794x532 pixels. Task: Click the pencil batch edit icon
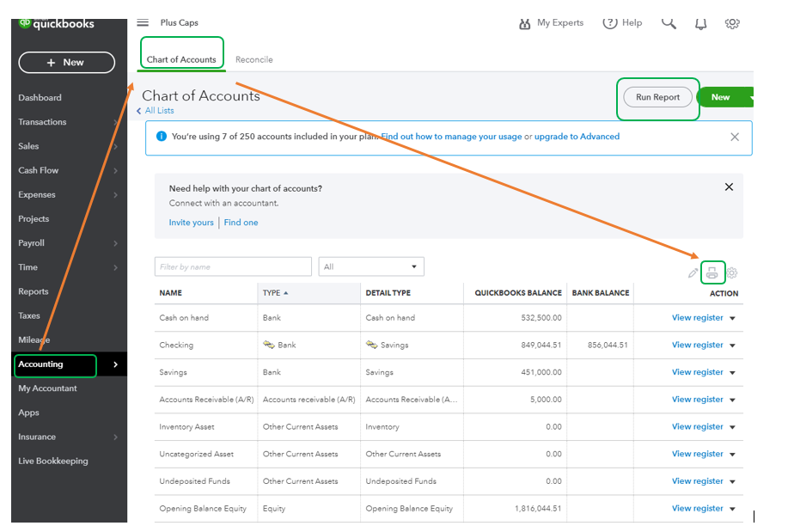coord(693,273)
